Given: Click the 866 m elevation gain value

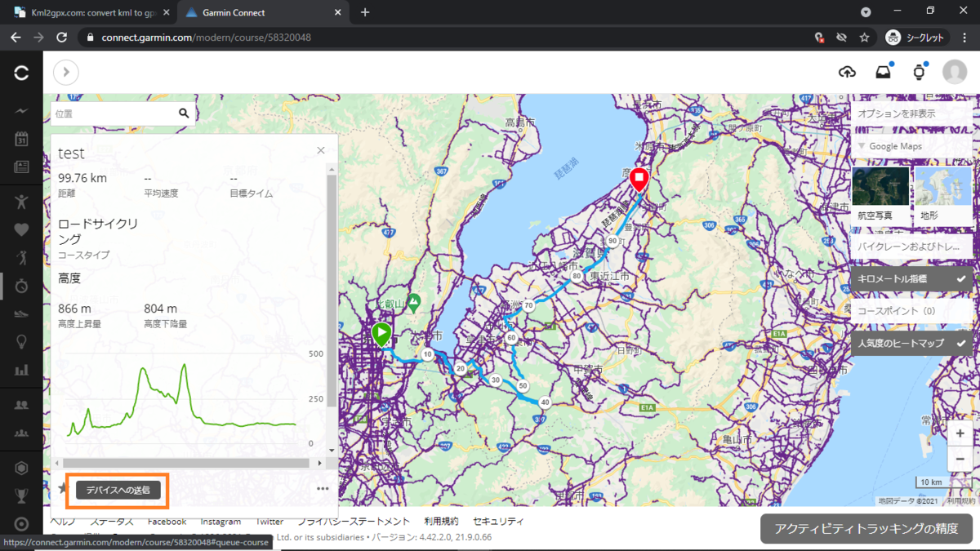Looking at the screenshot, I should point(74,309).
